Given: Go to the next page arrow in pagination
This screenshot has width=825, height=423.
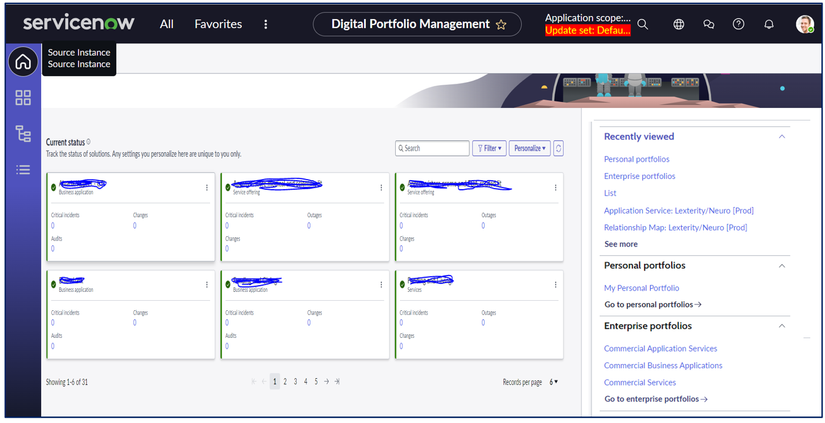Looking at the screenshot, I should coord(326,381).
